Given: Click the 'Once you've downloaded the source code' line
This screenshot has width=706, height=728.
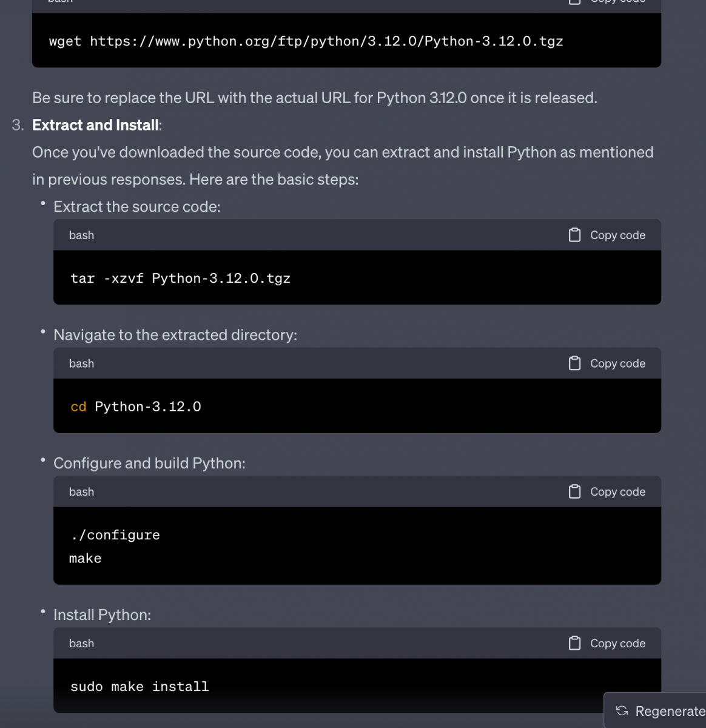Looking at the screenshot, I should click(343, 152).
